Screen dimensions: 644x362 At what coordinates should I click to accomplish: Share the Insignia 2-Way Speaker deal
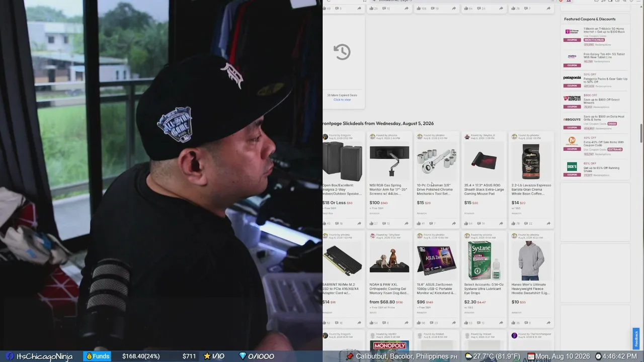359,223
